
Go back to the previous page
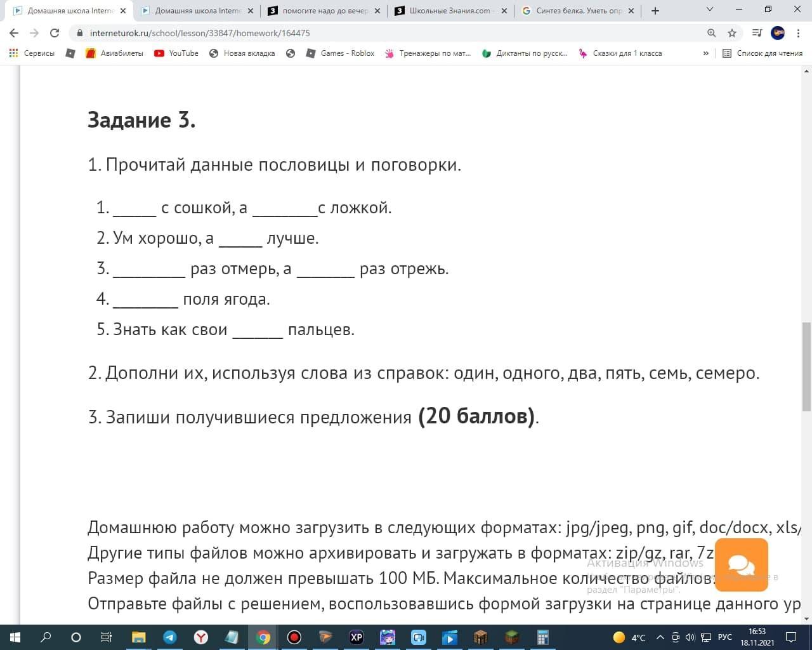14,33
